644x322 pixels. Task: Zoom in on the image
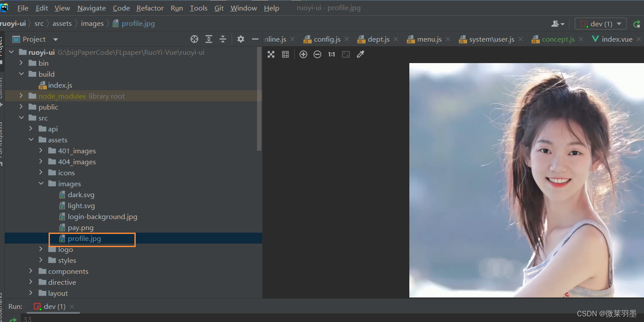tap(303, 54)
